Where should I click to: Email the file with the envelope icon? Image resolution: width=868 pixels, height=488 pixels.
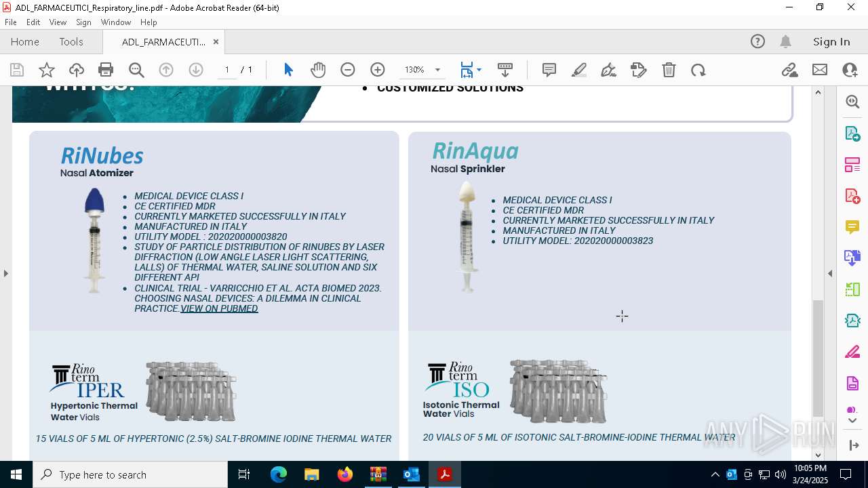(x=820, y=70)
